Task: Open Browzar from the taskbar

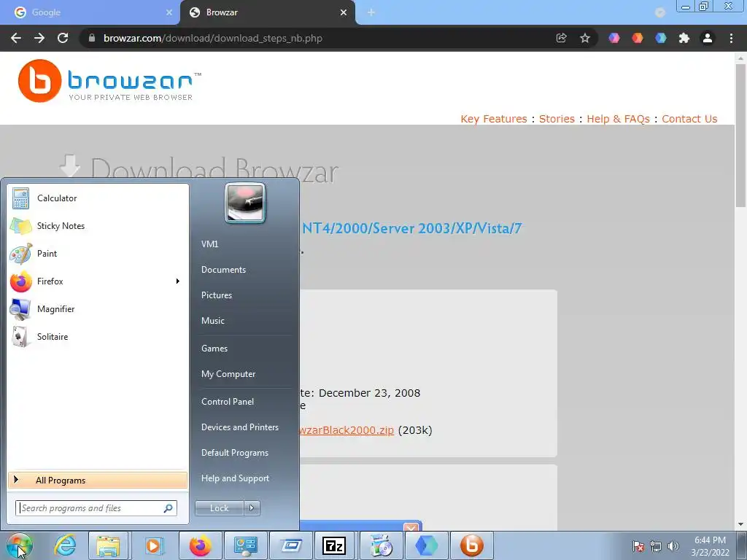Action: click(472, 545)
